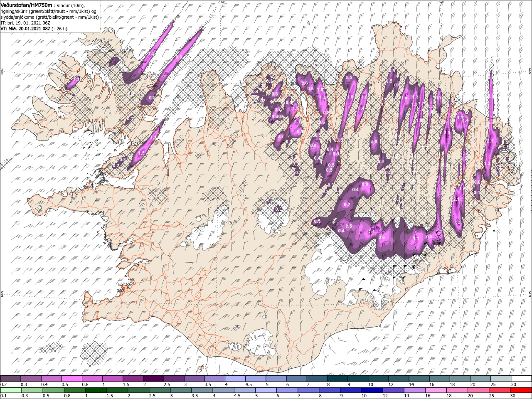Image resolution: width=532 pixels, height=399 pixels.
Task: Click the 'VT: Mið. 20.01.2021 08Z' valid time
Action: [x=25, y=29]
